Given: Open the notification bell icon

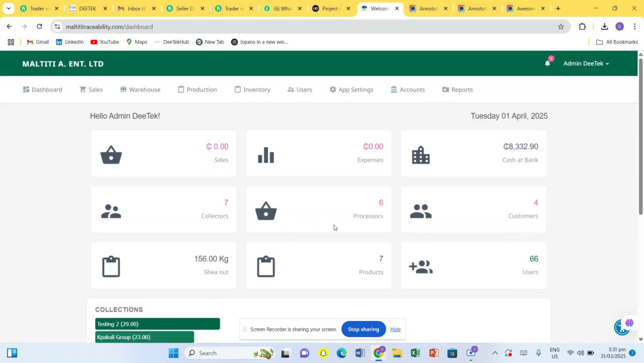Looking at the screenshot, I should (547, 63).
